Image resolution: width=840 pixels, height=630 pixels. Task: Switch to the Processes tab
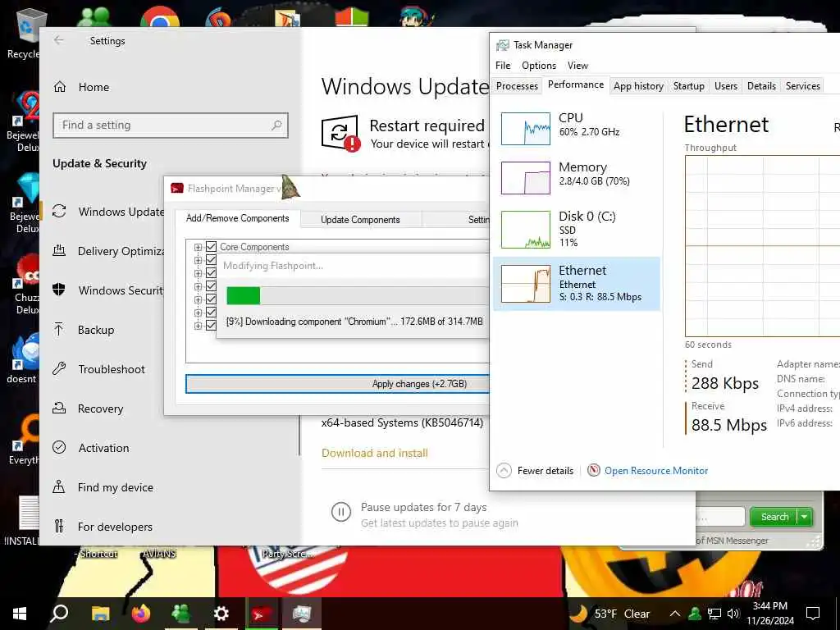click(x=517, y=86)
